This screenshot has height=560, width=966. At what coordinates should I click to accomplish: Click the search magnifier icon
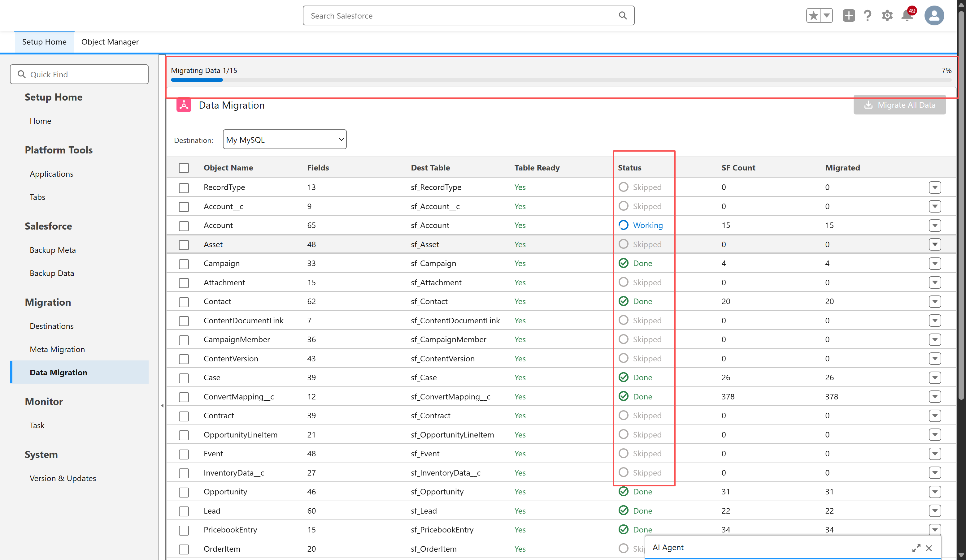[623, 15]
